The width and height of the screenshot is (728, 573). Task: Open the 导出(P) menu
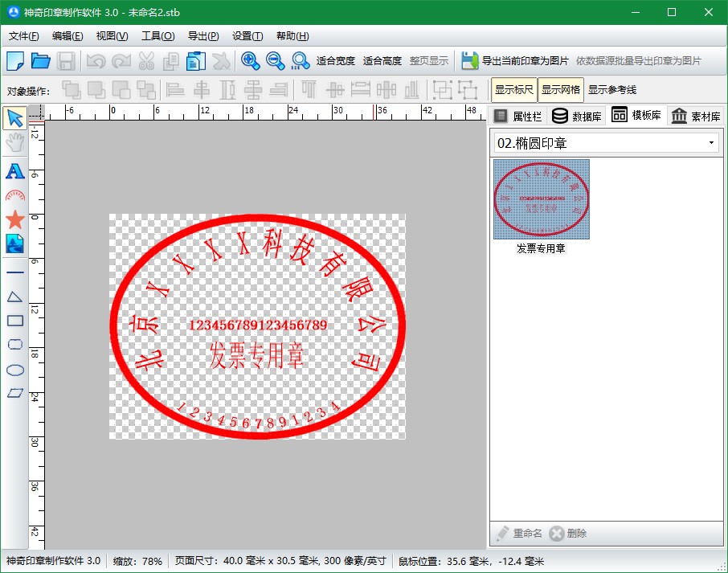(x=203, y=35)
